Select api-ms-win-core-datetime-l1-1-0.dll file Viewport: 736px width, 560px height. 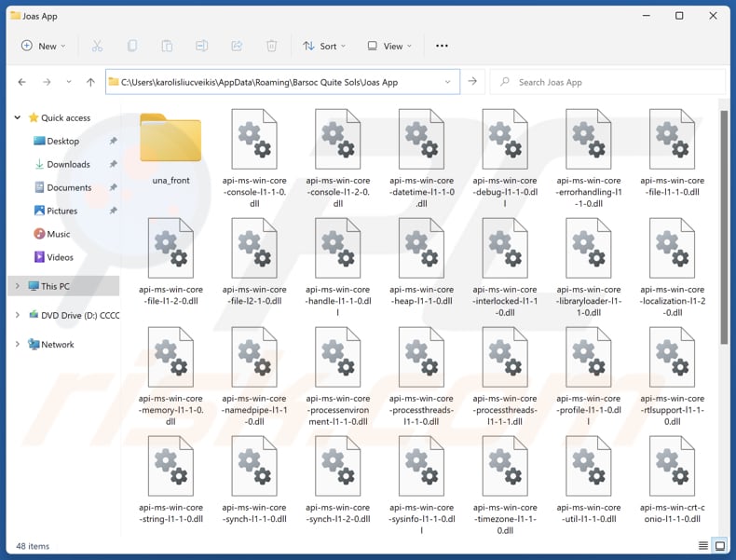pyautogui.click(x=421, y=158)
